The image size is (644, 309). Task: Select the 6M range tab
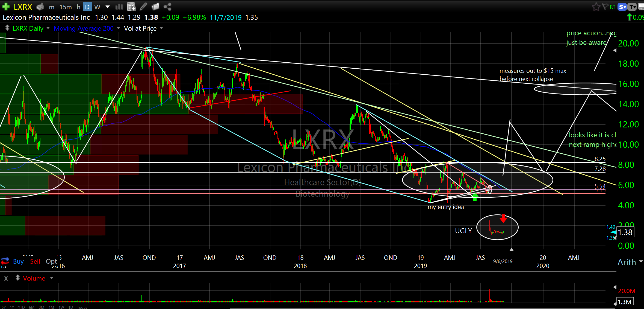[32, 307]
